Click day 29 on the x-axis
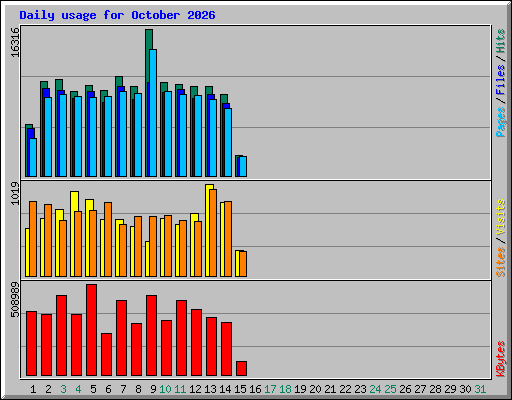The width and height of the screenshot is (512, 400). [x=450, y=389]
